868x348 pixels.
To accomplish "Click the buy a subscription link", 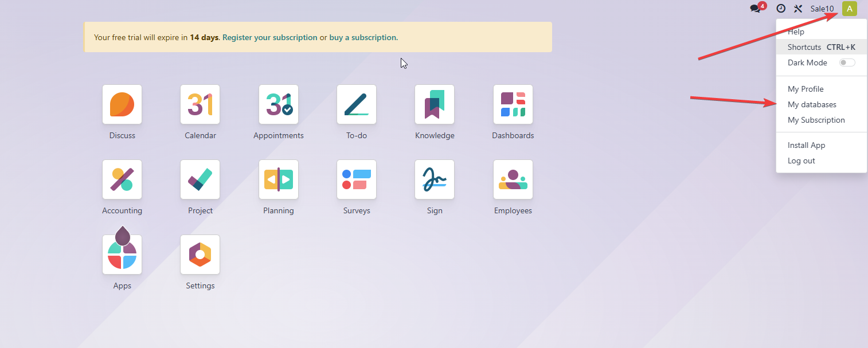I will click(362, 37).
